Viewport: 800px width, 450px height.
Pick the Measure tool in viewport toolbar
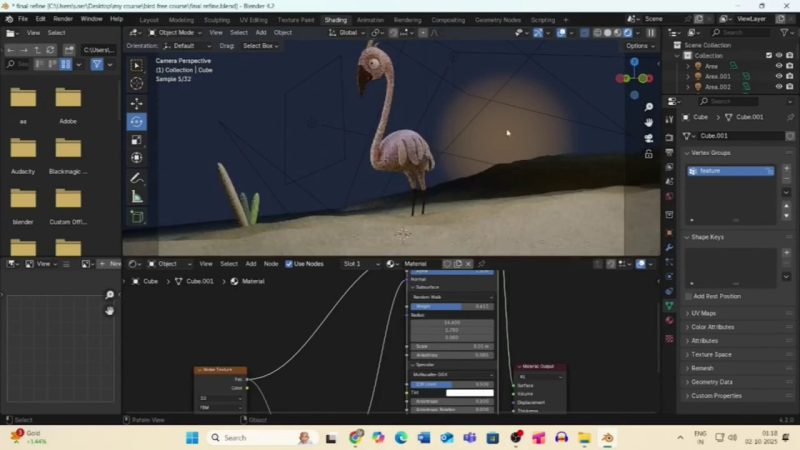[x=136, y=196]
